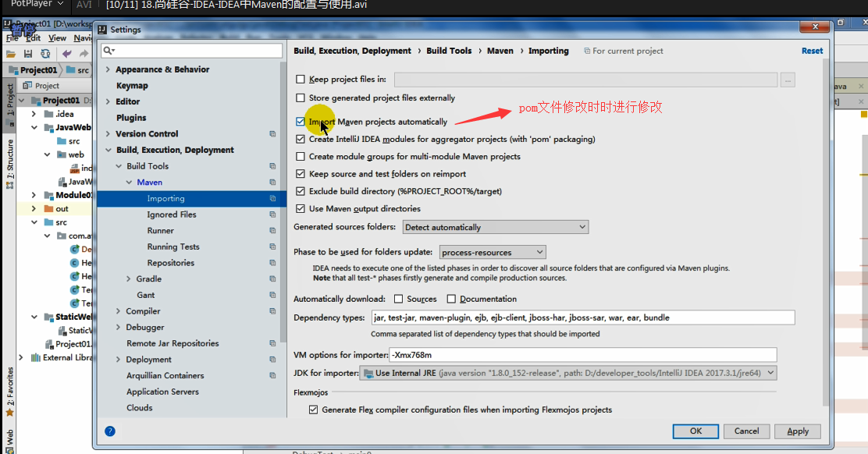This screenshot has height=454, width=868.
Task: Click Build Tools in breadcrumb
Action: [x=449, y=51]
